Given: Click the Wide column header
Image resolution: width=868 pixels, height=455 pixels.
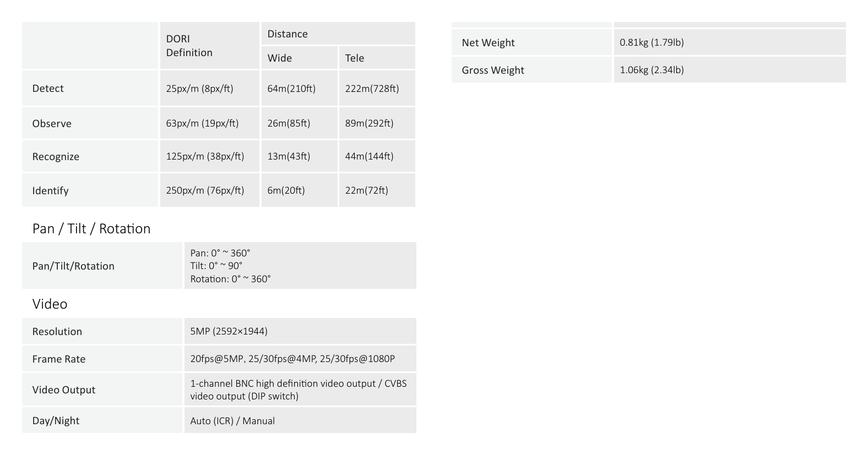Looking at the screenshot, I should point(299,58).
